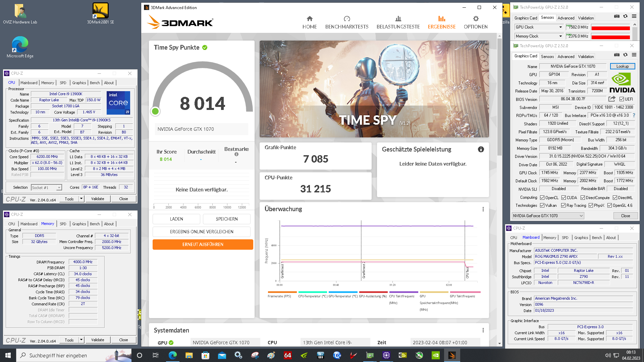Toggle DirectML checkbox in GPU-Z
Viewport: 644px width, 362px height.
point(615,198)
